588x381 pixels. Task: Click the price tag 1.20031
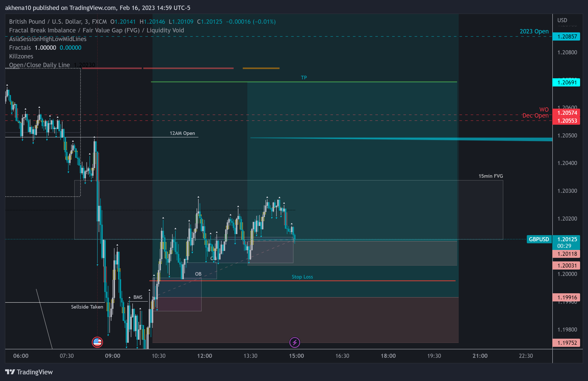coord(566,265)
